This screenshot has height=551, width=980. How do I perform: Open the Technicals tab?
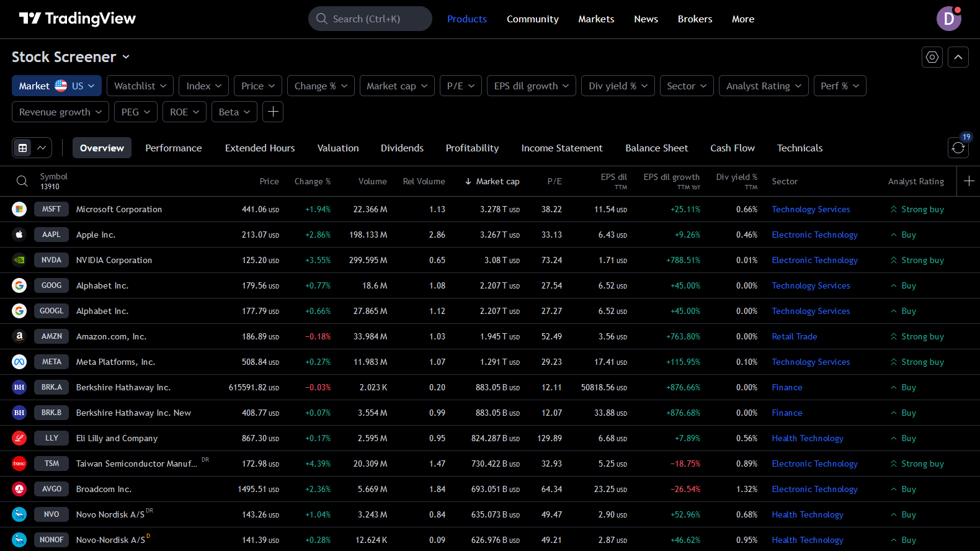click(x=800, y=148)
